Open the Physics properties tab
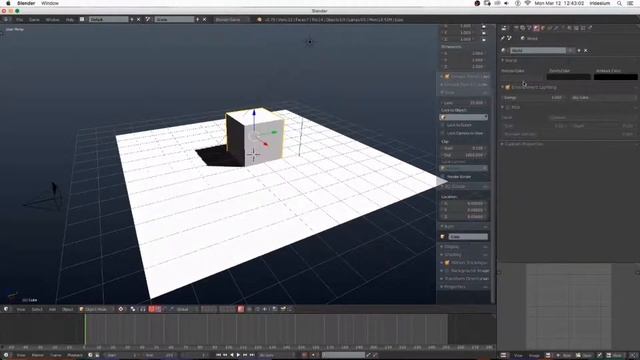Image resolution: width=640 pixels, height=360 pixels. pyautogui.click(x=589, y=28)
